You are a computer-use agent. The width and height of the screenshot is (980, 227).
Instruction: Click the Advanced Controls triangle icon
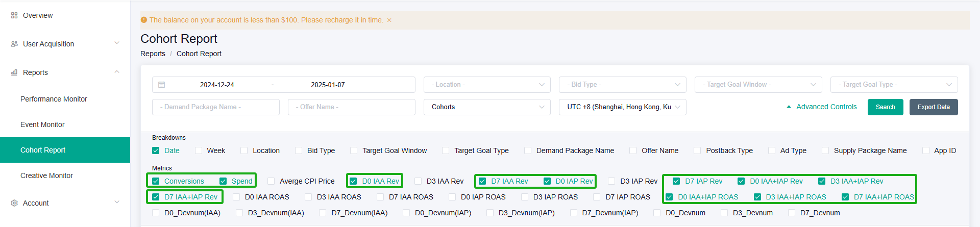[x=789, y=107]
